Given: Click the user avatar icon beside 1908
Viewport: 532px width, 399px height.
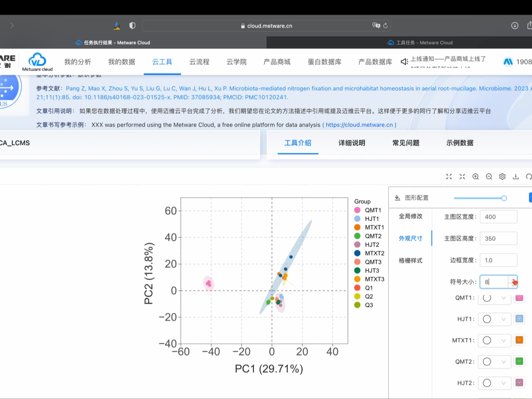Looking at the screenshot, I should point(508,62).
